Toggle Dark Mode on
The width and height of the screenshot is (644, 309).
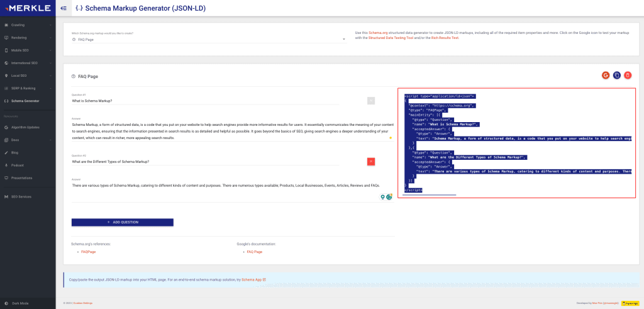(28, 303)
